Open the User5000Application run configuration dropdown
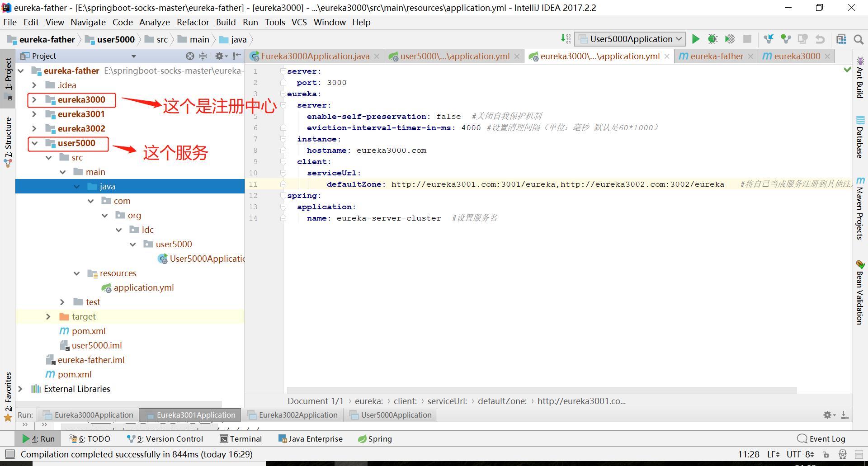 coord(630,39)
